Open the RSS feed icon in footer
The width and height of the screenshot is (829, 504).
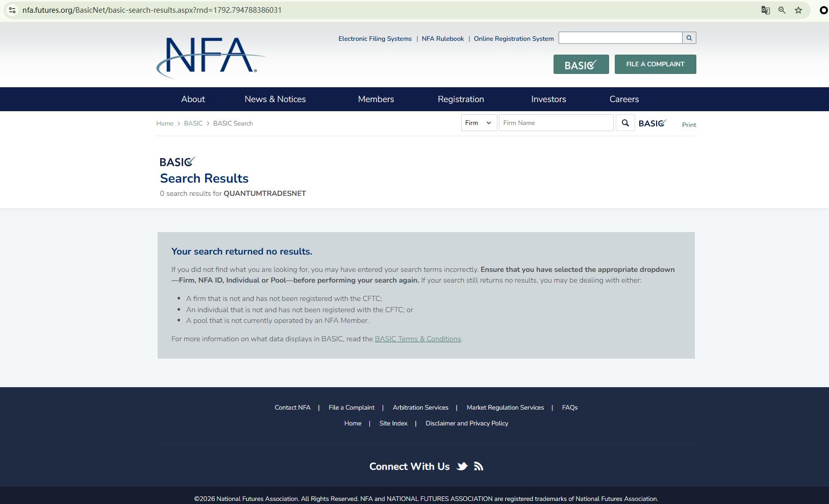tap(479, 466)
